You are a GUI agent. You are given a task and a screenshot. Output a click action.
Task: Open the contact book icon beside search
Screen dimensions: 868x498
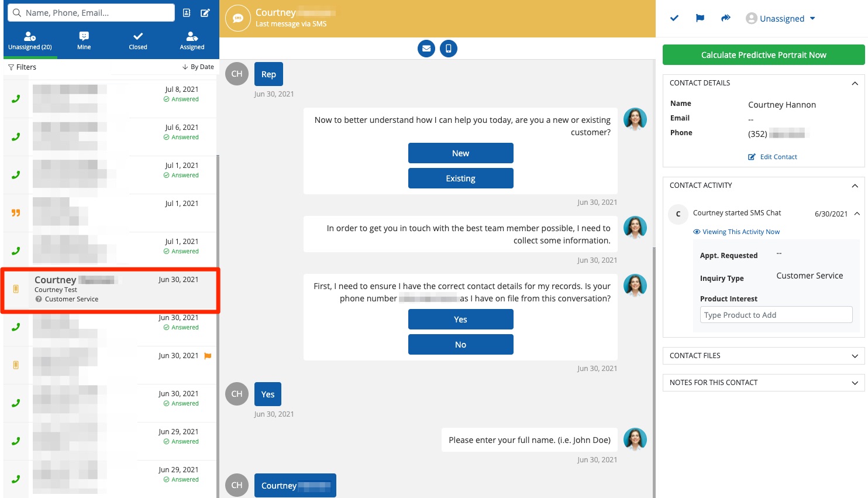(187, 13)
